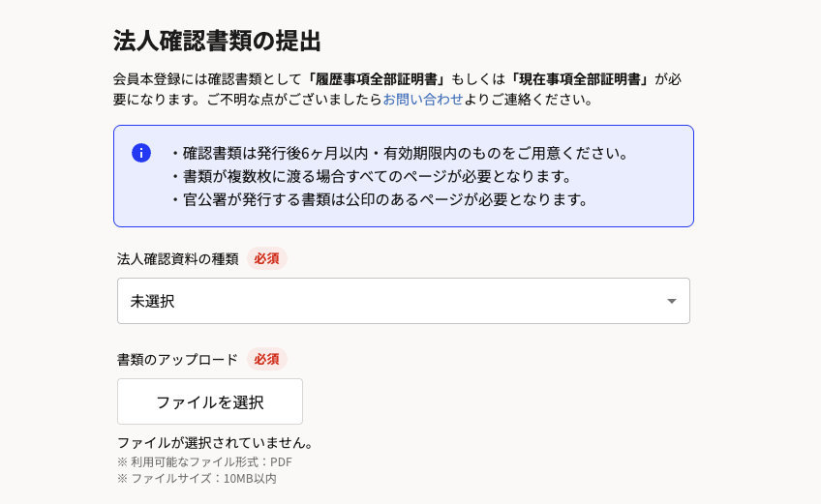Click the 必須 badge beside 書類のアップロード
The width and height of the screenshot is (821, 504).
tap(266, 359)
